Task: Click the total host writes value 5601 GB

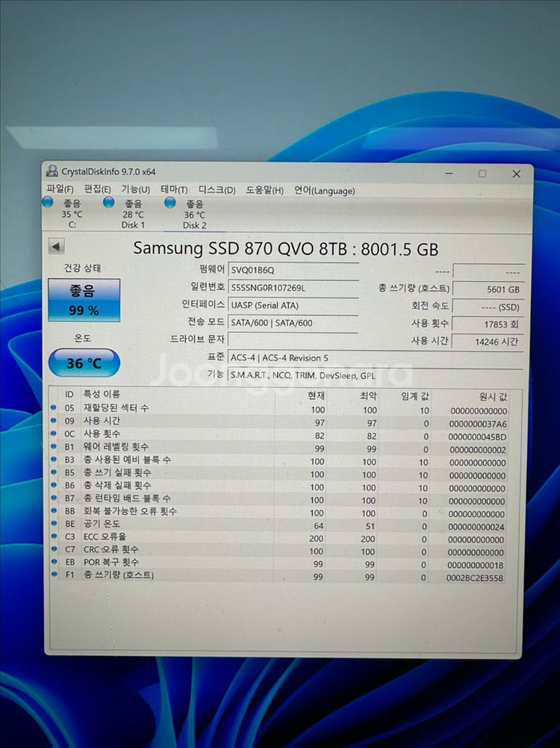Action: tap(488, 289)
